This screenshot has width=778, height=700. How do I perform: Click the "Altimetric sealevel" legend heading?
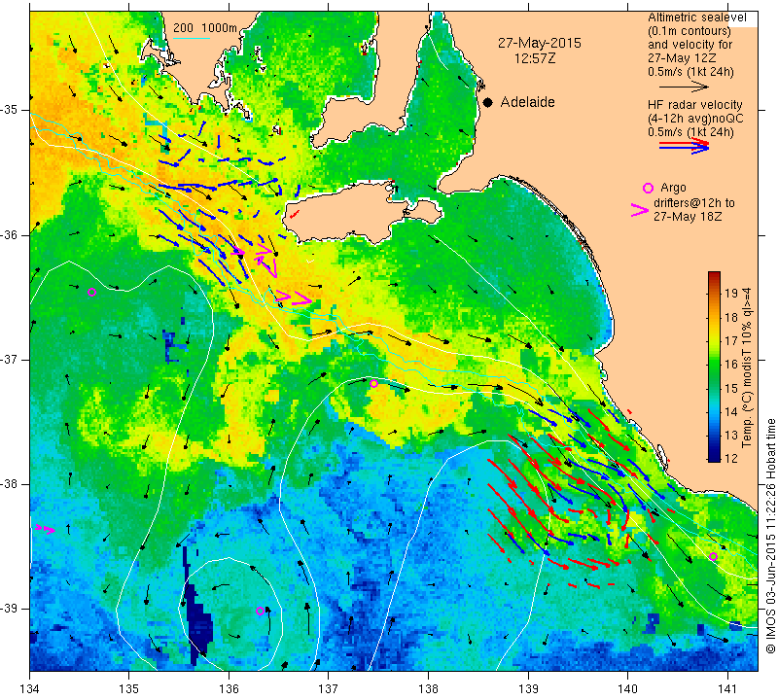pyautogui.click(x=697, y=17)
